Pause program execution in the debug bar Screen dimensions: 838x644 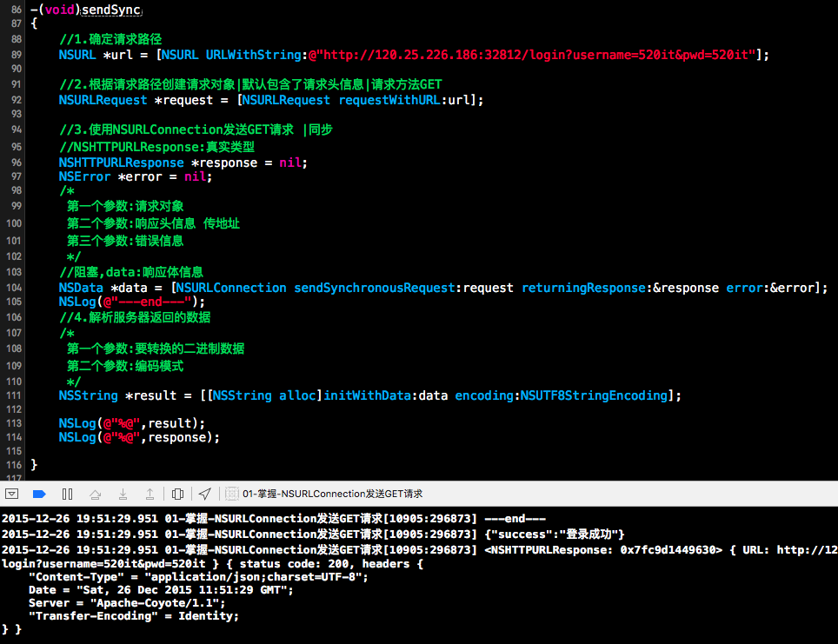point(67,494)
